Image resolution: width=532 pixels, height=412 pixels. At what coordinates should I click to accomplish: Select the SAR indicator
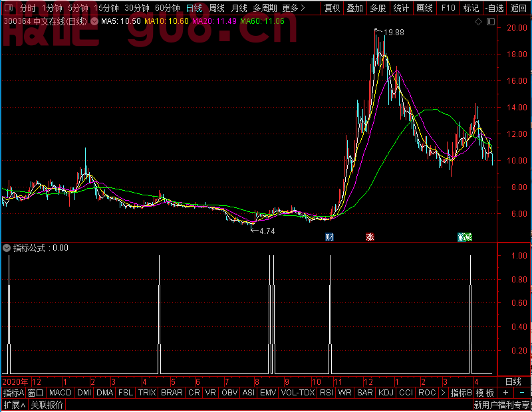[x=365, y=393]
